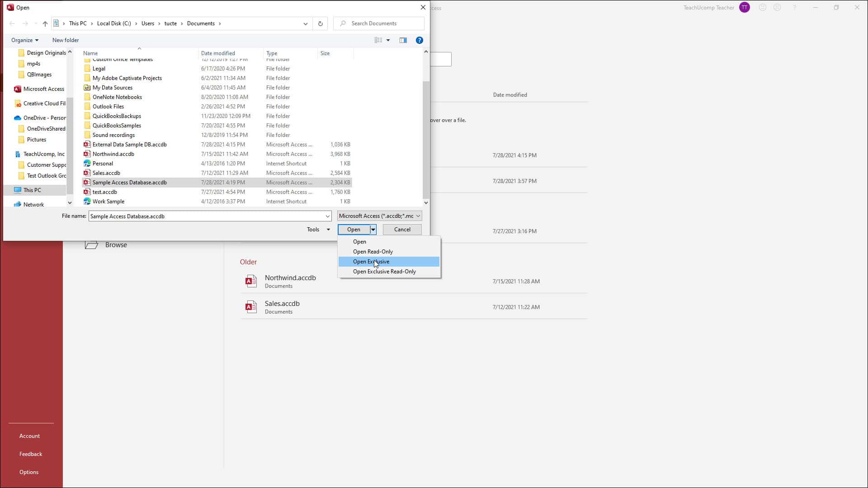Click the This PC computer icon in navigation pane
The width and height of the screenshot is (868, 488).
[x=18, y=190]
